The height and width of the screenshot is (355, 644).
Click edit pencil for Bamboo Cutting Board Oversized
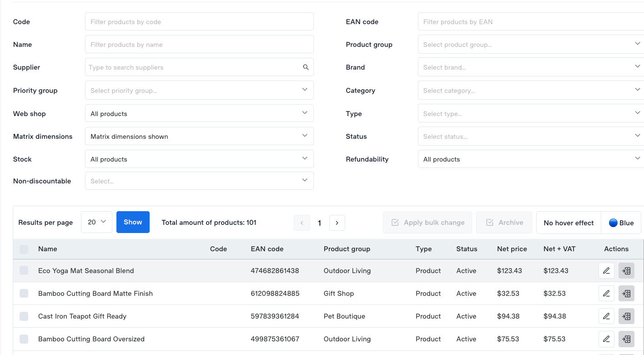pos(606,339)
